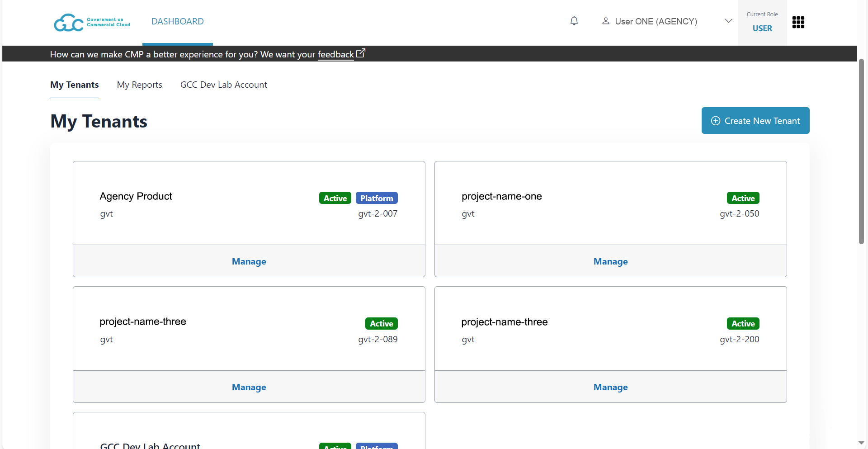Click the Current Role USER switcher
The width and height of the screenshot is (868, 449).
pyautogui.click(x=762, y=23)
